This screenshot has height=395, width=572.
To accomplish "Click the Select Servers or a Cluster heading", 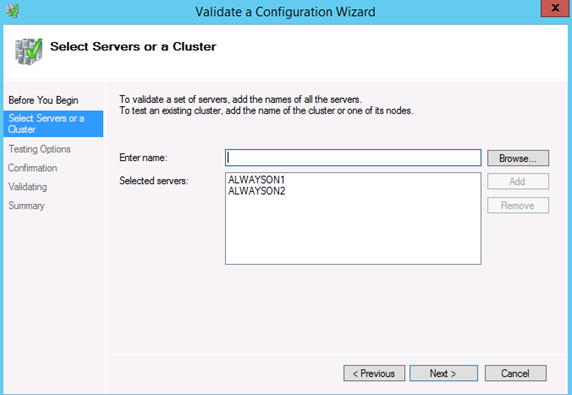I will tap(133, 47).
